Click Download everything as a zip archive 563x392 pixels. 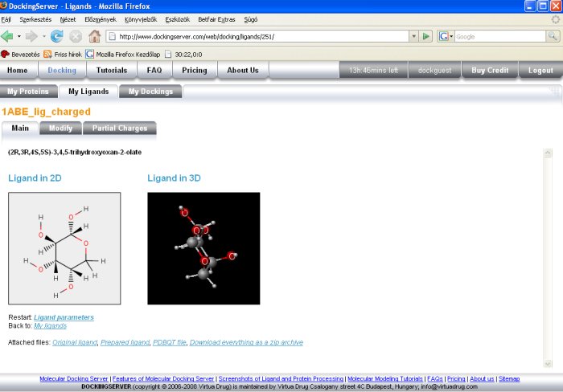tap(246, 342)
